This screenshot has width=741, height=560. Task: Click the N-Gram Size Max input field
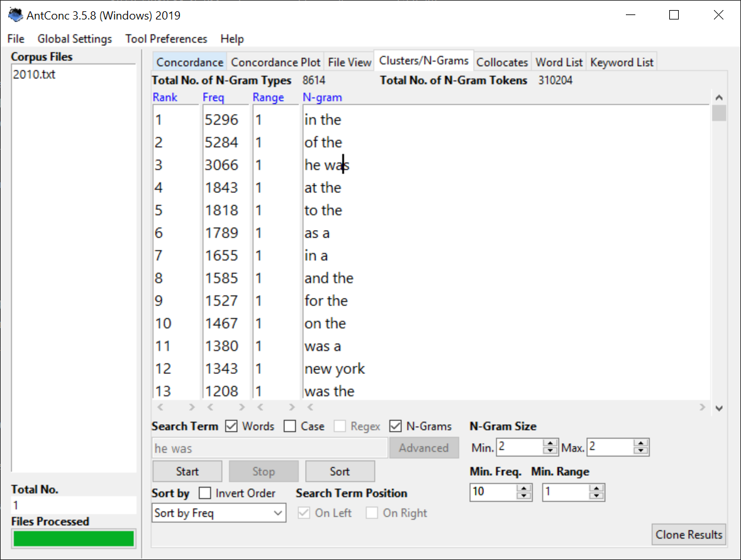pyautogui.click(x=610, y=447)
